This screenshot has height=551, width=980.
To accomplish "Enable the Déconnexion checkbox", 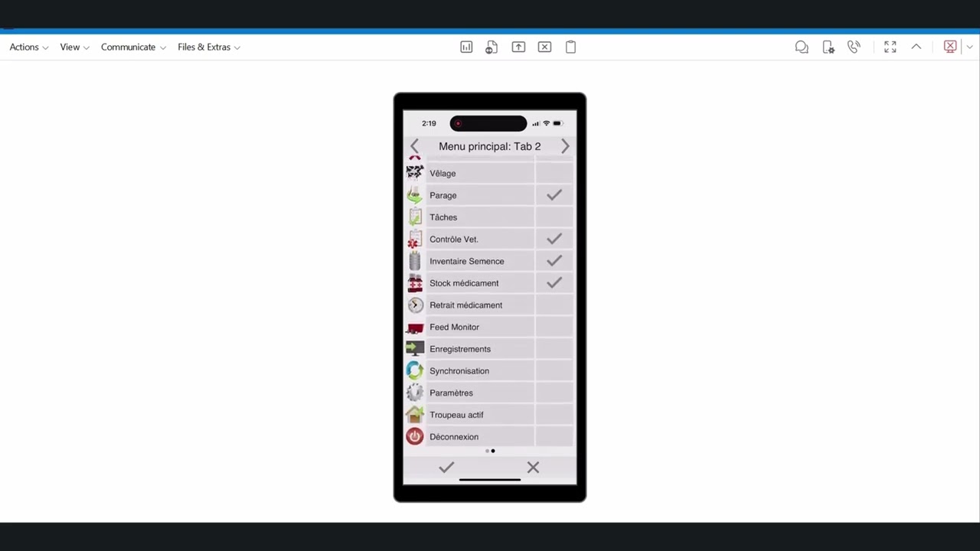I will [x=554, y=437].
